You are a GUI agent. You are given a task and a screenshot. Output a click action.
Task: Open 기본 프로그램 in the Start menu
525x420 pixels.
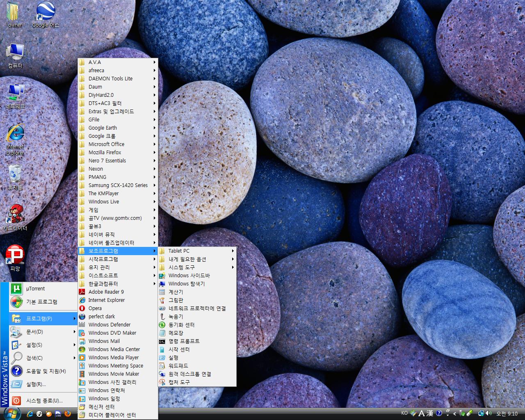coord(43,302)
